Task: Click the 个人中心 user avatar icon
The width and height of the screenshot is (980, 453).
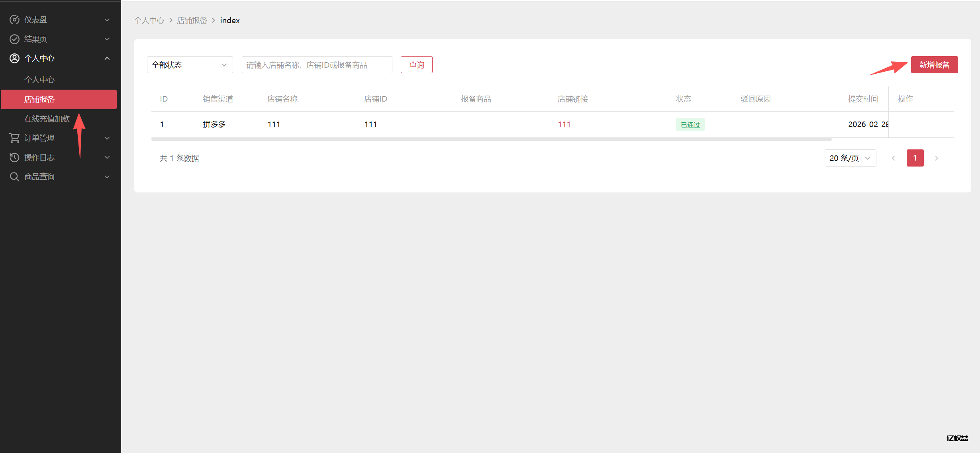Action: tap(14, 58)
